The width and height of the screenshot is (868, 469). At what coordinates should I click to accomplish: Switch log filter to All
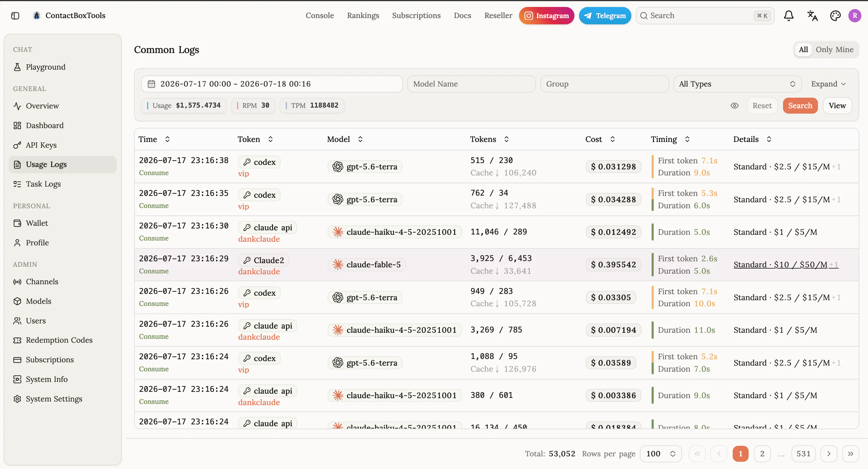pos(803,50)
